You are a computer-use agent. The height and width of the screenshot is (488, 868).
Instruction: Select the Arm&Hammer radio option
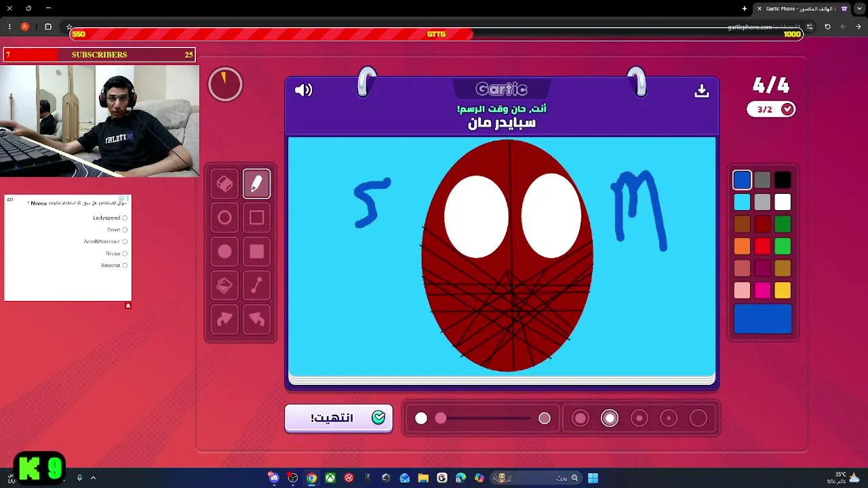point(125,242)
